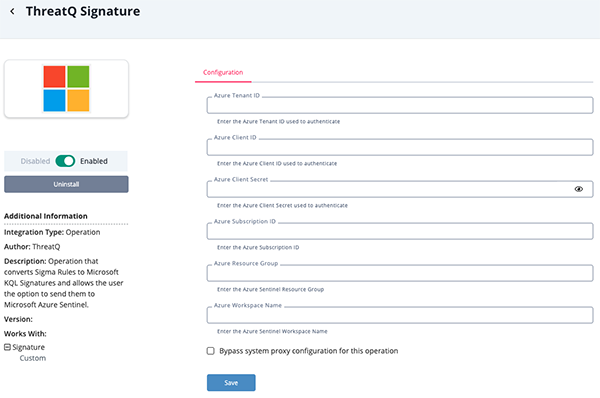Click the Enabled label
600x398 pixels.
[94, 161]
